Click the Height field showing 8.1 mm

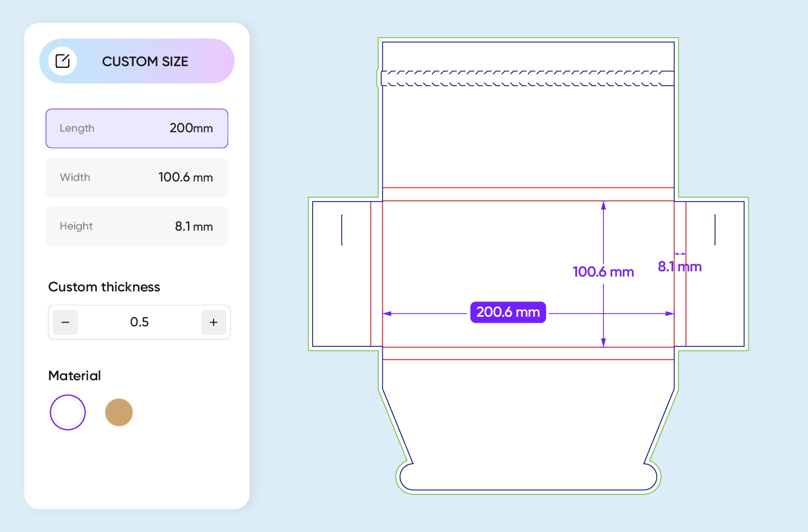(x=137, y=226)
